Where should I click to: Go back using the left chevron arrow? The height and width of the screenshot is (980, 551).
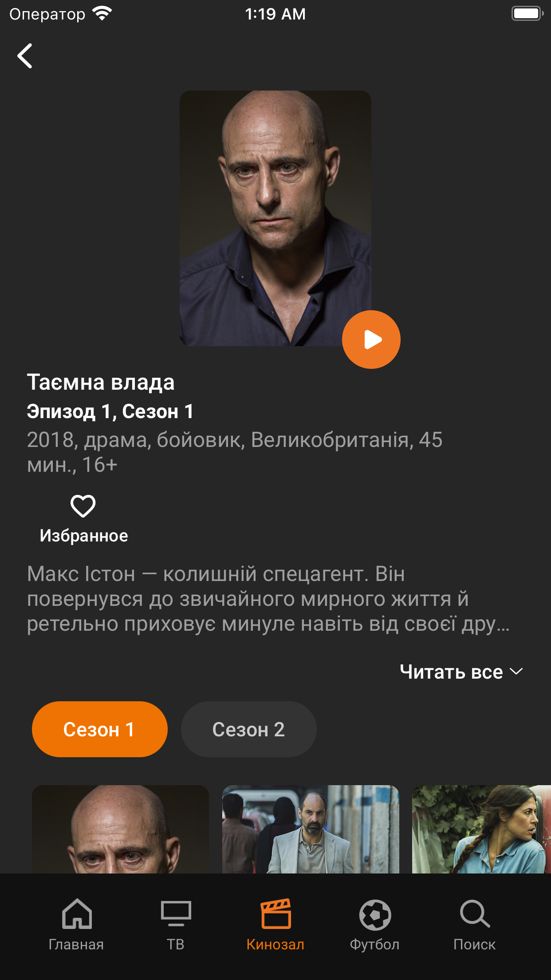click(x=25, y=56)
